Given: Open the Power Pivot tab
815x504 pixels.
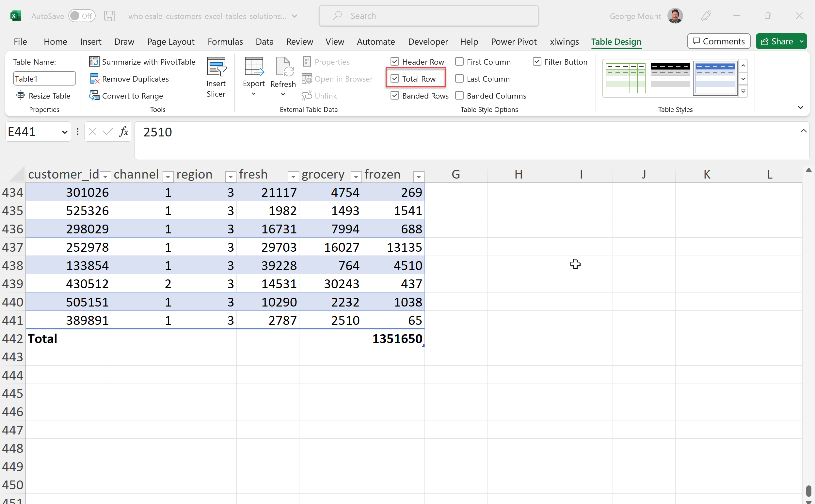Looking at the screenshot, I should [x=513, y=42].
